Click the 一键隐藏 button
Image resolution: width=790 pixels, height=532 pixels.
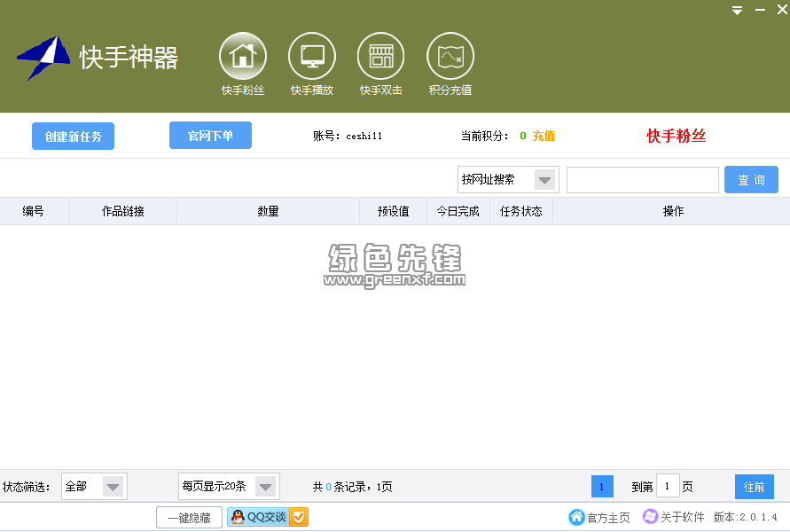click(190, 518)
